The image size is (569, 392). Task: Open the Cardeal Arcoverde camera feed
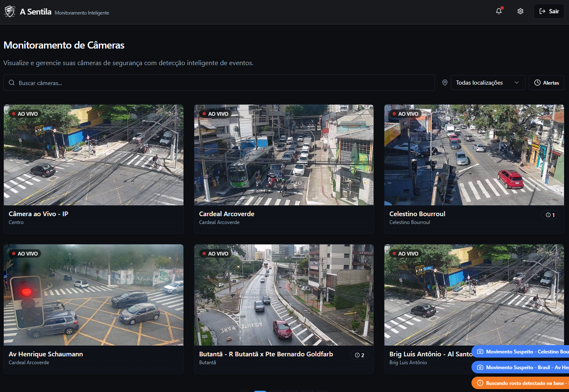[x=283, y=155]
